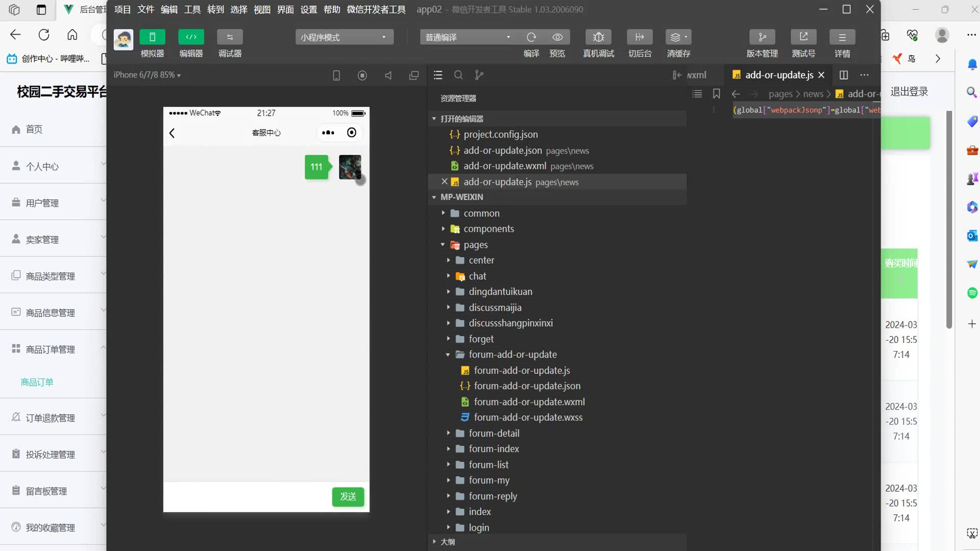The height and width of the screenshot is (551, 980).
Task: Expand the common folder
Action: [557, 213]
